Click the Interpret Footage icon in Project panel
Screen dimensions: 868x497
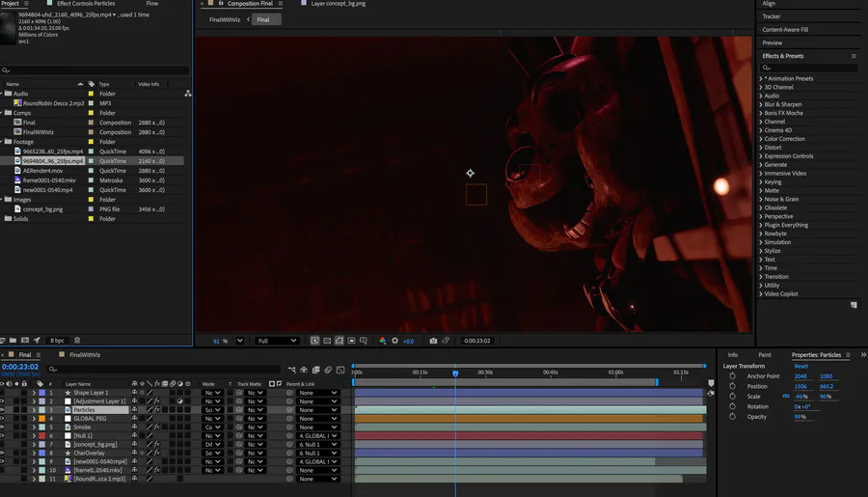tap(3, 341)
